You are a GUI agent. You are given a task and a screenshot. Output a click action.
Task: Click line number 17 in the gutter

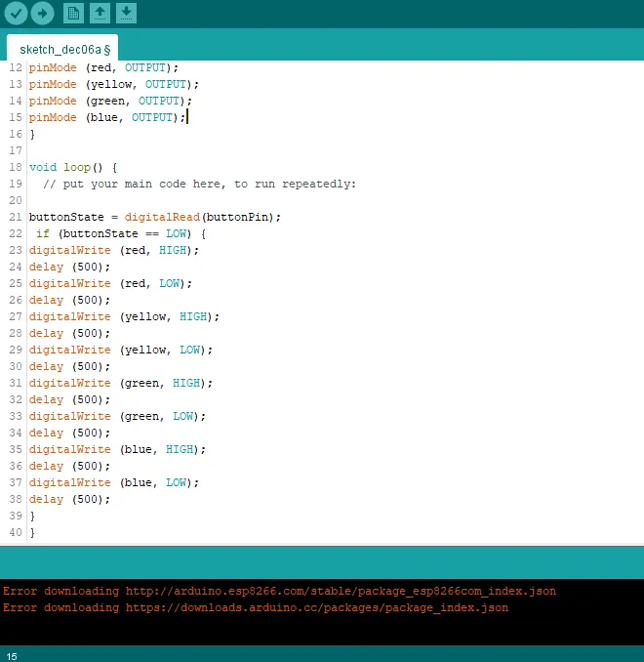coord(16,150)
